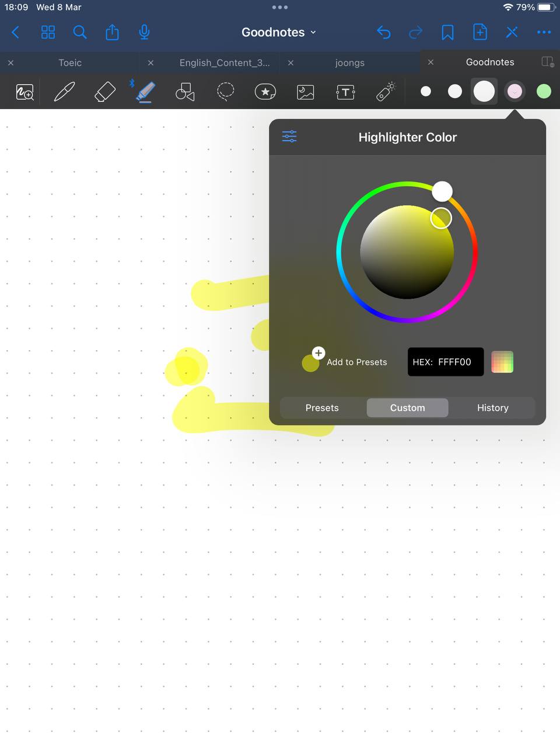The image size is (560, 747).
Task: Tap the HEX color code field
Action: click(x=445, y=362)
